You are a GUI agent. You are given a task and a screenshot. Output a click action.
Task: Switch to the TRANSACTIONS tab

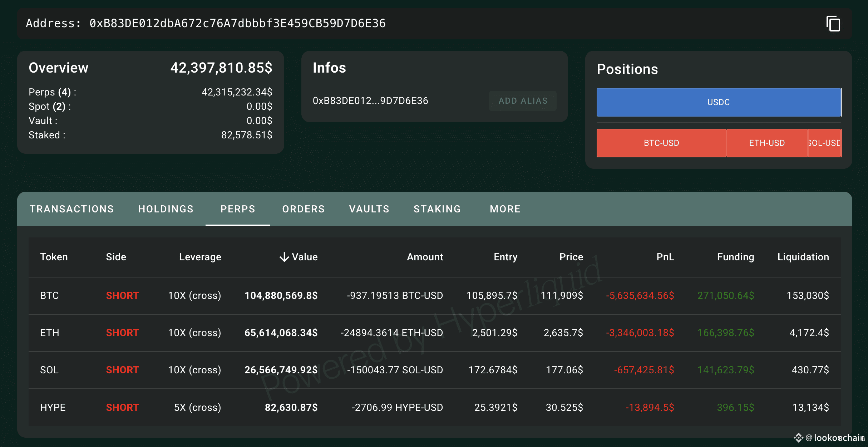pyautogui.click(x=71, y=209)
